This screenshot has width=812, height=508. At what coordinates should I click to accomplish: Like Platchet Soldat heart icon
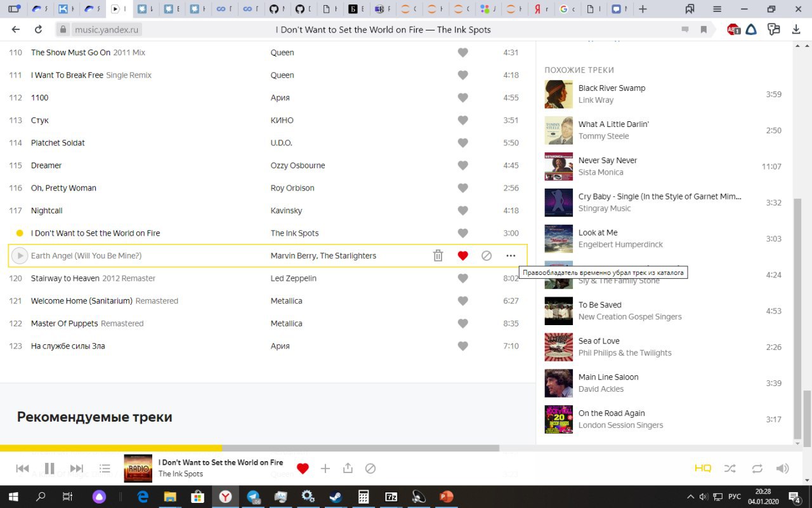tap(462, 143)
